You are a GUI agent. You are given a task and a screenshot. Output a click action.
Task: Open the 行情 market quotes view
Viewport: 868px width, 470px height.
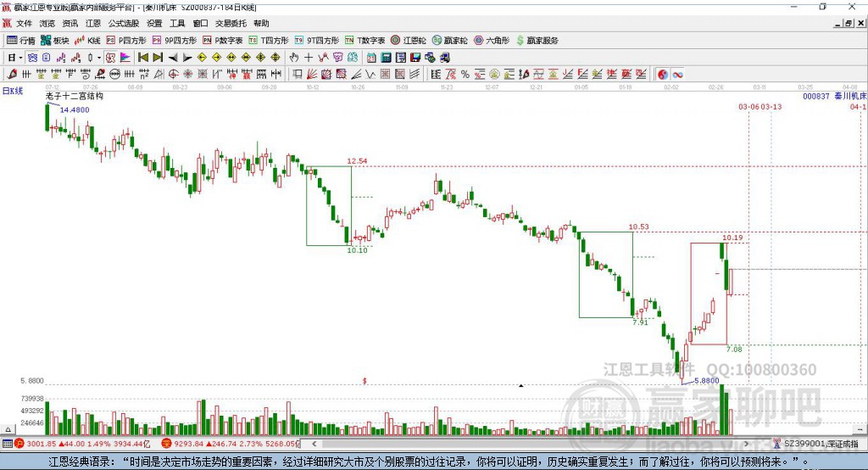pos(20,41)
